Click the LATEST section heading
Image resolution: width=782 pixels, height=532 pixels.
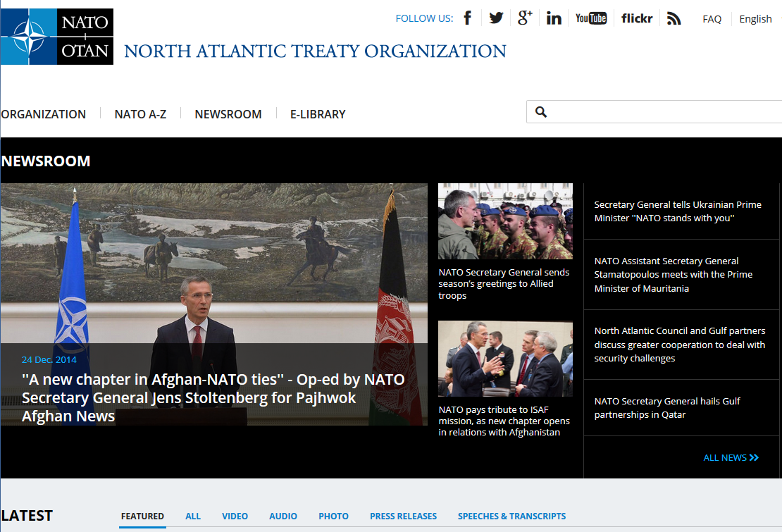(x=27, y=516)
